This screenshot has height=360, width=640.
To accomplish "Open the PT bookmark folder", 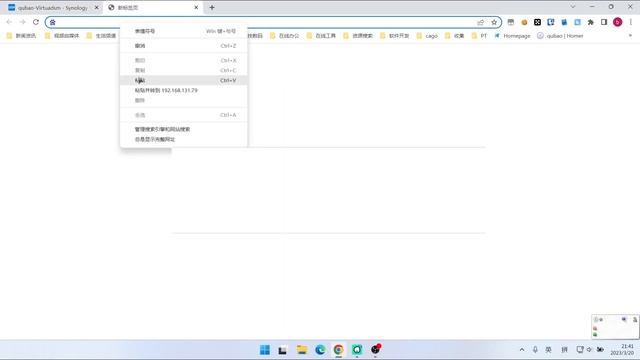I will point(479,36).
